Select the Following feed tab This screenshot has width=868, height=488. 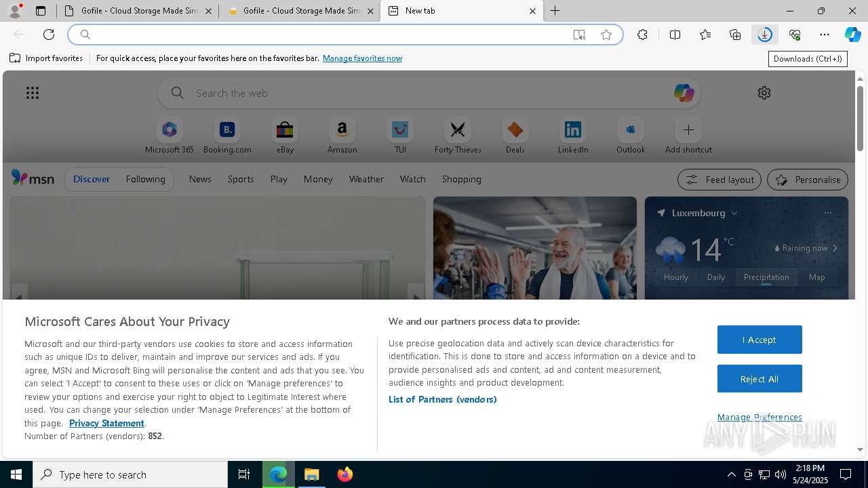(x=145, y=179)
